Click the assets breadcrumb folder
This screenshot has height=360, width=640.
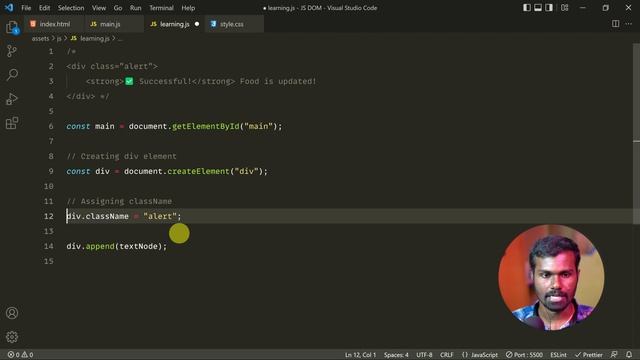tap(40, 38)
